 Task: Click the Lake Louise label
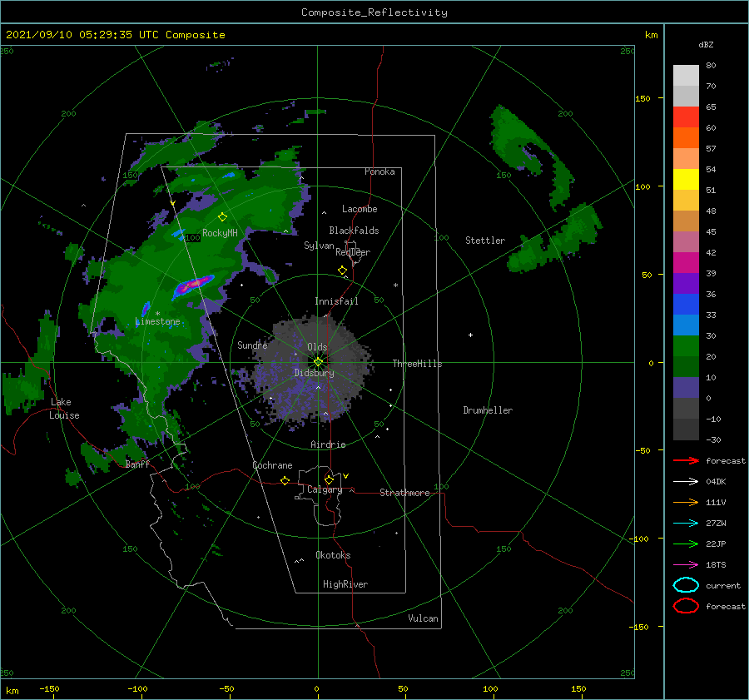coord(64,409)
